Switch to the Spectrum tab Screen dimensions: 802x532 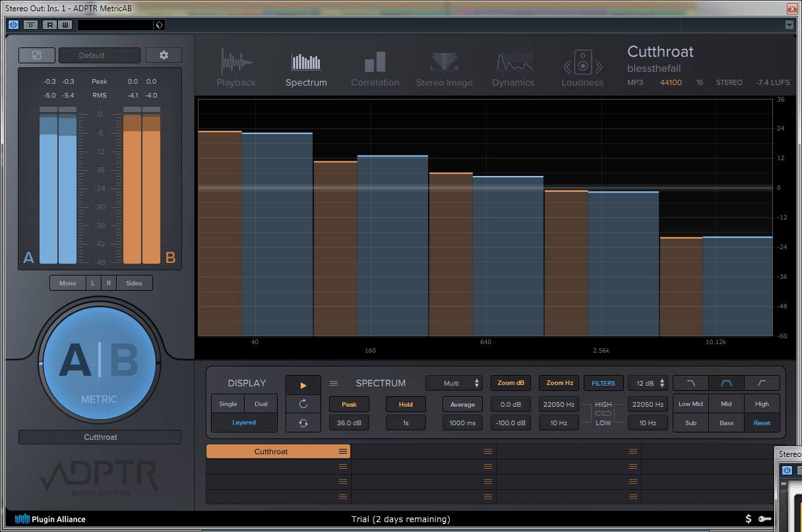pos(306,67)
